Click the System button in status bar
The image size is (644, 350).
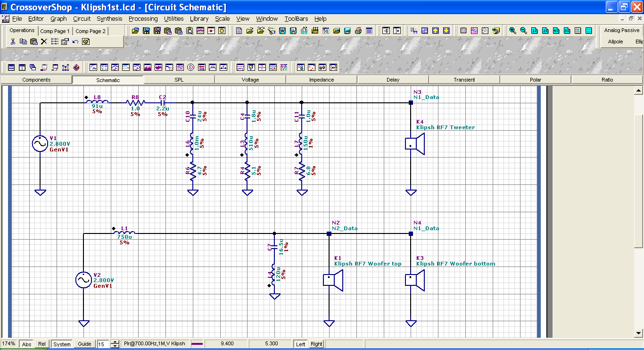pyautogui.click(x=62, y=344)
